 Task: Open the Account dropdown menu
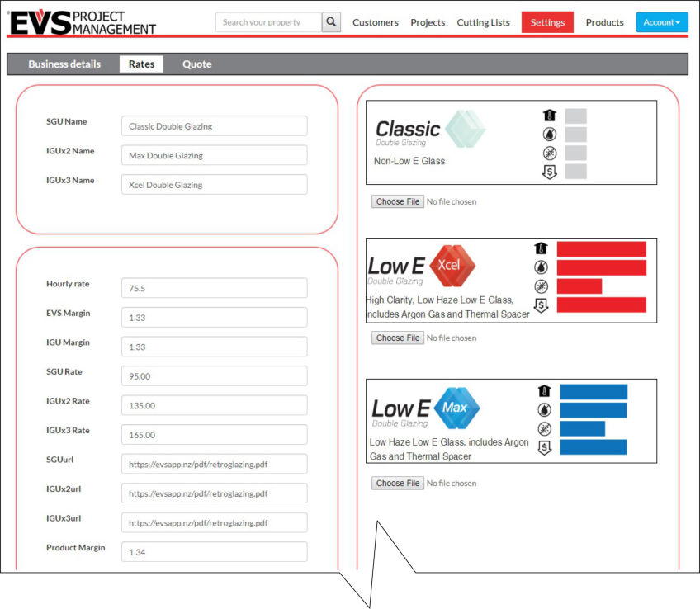(x=661, y=22)
